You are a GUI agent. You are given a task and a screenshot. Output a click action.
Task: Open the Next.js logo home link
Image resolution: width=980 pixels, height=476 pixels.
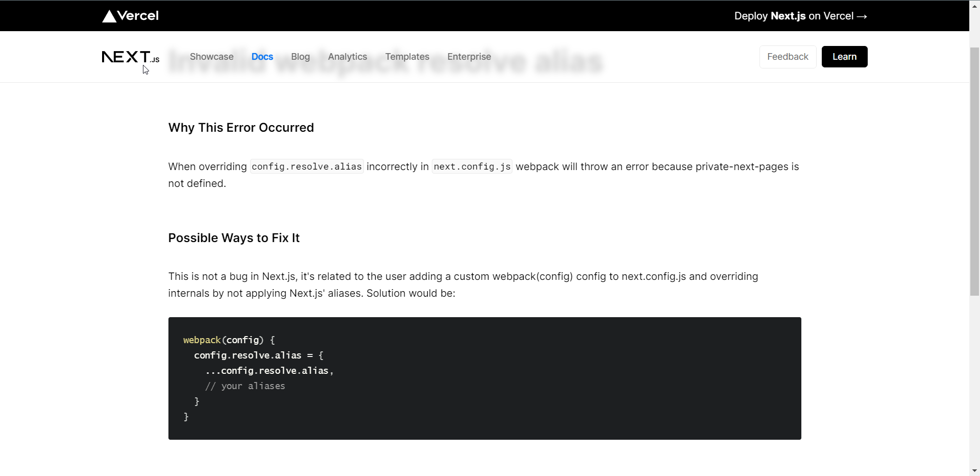[x=131, y=57]
